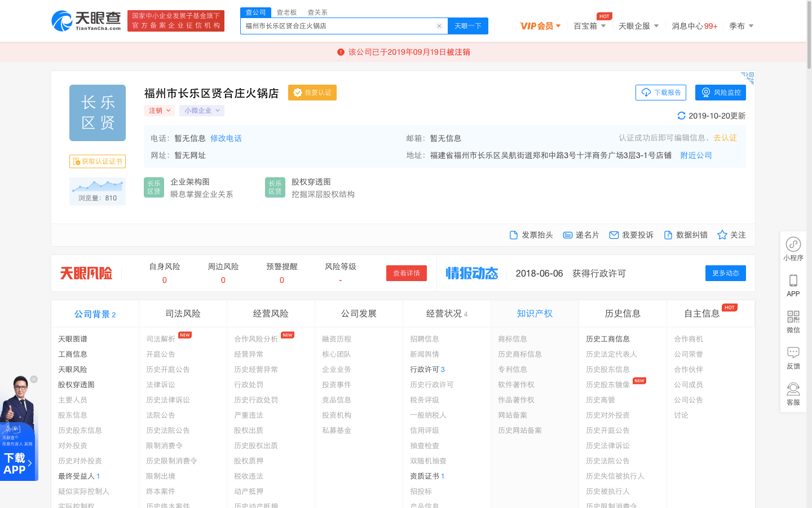
Task: Toggle the 关注 star to follow company
Action: 722,235
